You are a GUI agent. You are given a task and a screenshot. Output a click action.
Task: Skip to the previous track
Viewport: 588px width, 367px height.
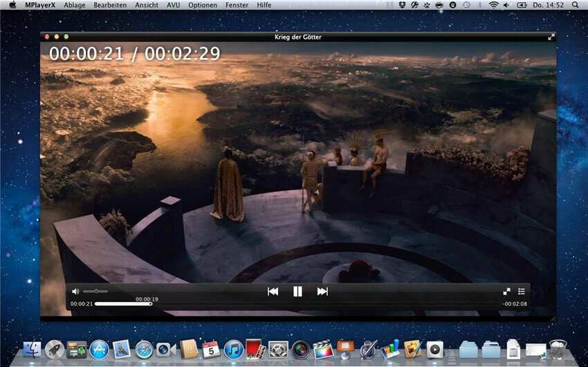[x=273, y=292]
